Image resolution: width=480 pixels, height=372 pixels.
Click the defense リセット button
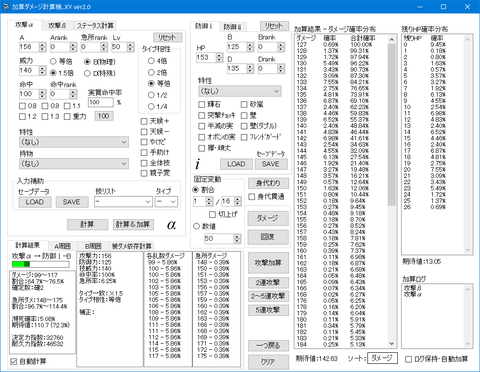click(x=274, y=26)
